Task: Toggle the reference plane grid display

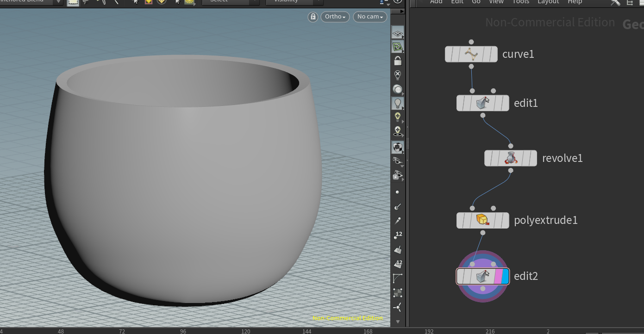Action: click(397, 33)
